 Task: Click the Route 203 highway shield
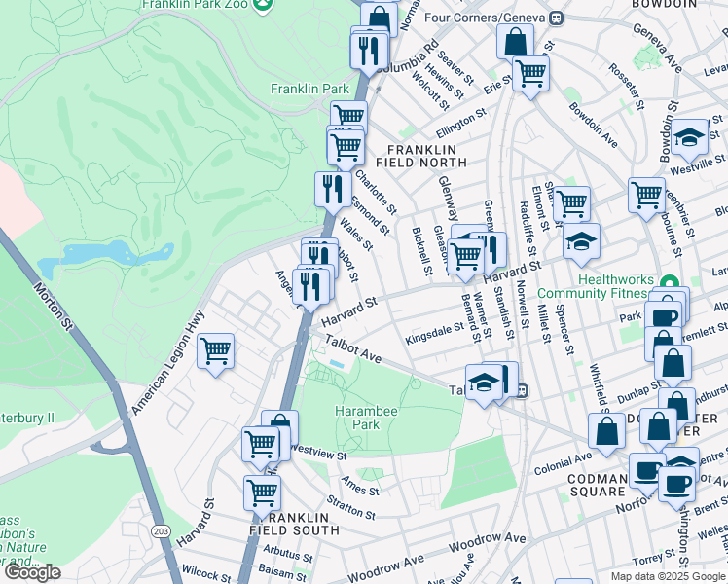[162, 531]
